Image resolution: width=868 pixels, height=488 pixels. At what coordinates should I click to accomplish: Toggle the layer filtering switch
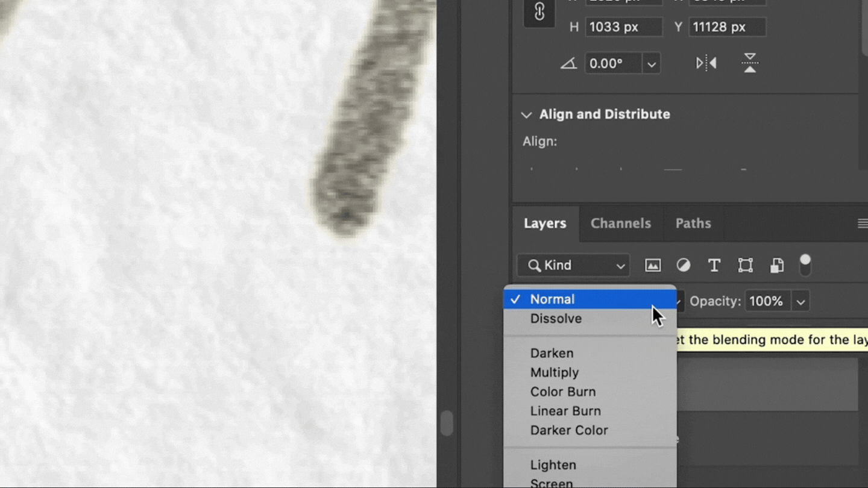pos(805,265)
